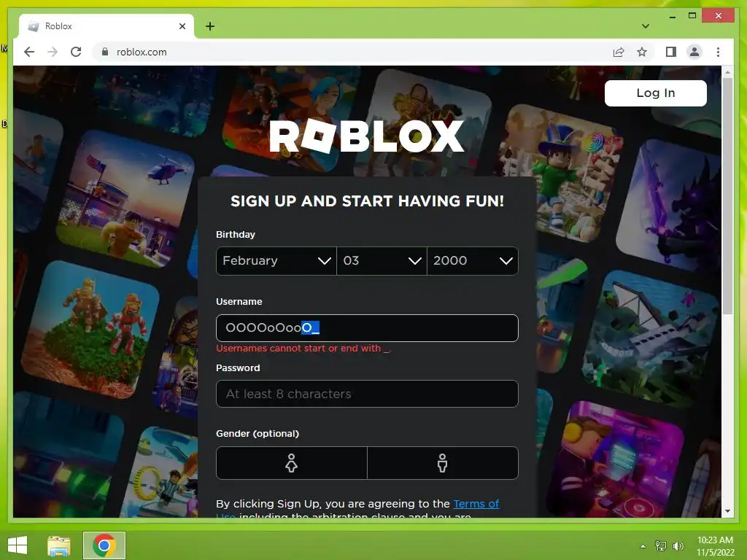Share this page via the share icon
Screen dimensions: 747x560
click(x=619, y=52)
